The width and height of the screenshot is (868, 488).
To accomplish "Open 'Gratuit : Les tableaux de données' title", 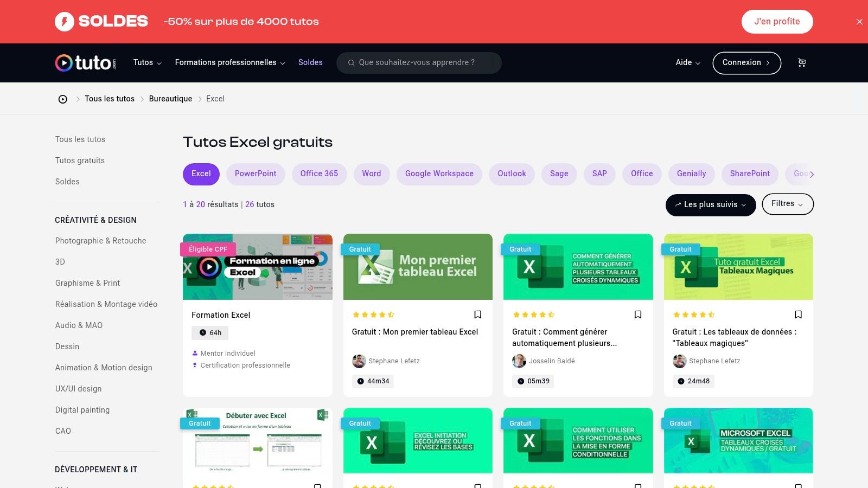I will [x=735, y=337].
